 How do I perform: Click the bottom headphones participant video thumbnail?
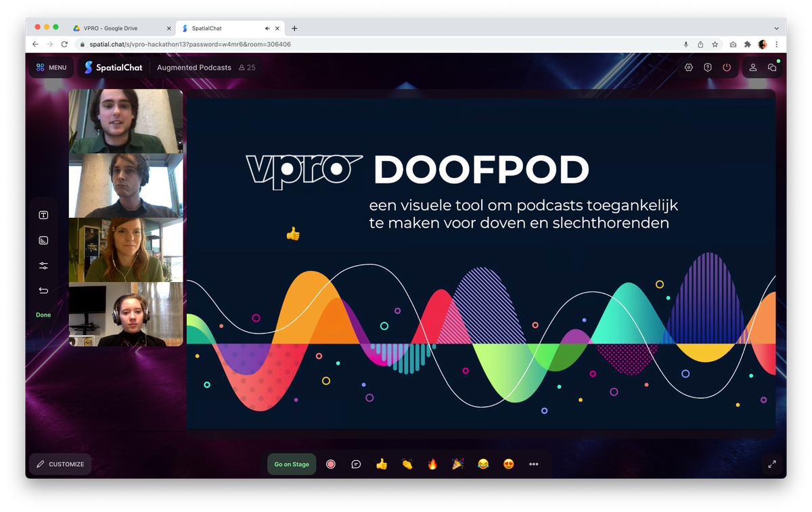tap(126, 315)
